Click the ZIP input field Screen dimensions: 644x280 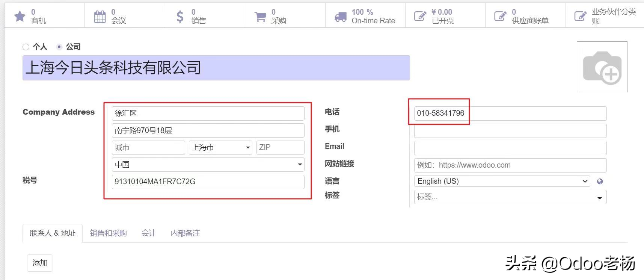point(280,148)
